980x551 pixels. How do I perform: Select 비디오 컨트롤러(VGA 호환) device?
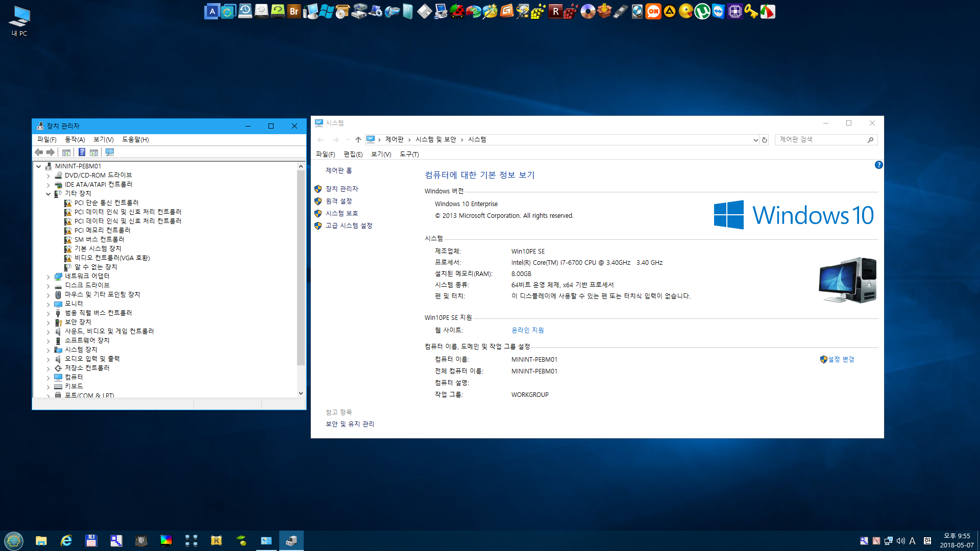(112, 258)
